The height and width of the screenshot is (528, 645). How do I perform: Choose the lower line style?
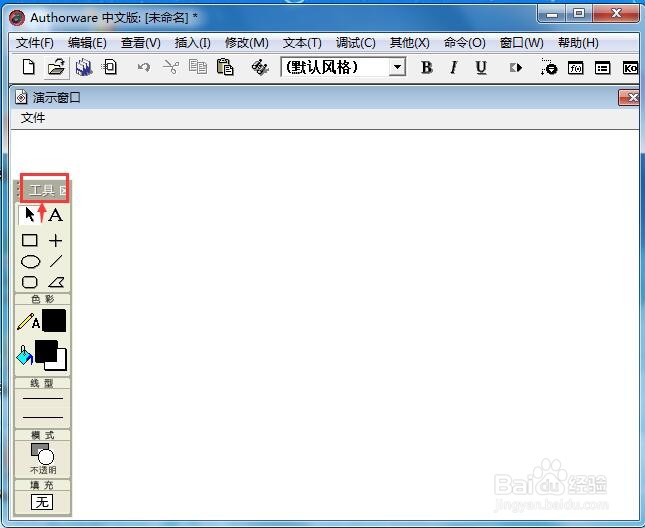(x=43, y=417)
